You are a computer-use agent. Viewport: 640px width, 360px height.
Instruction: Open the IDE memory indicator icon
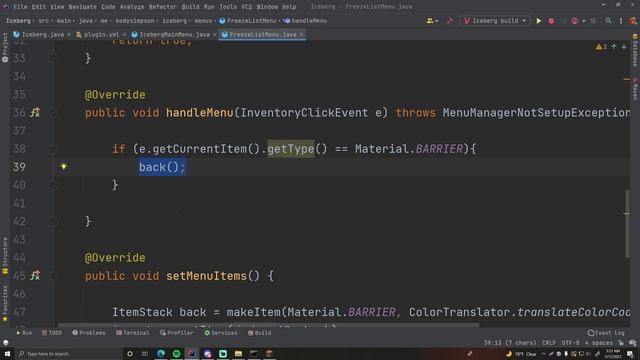pyautogui.click(x=632, y=343)
